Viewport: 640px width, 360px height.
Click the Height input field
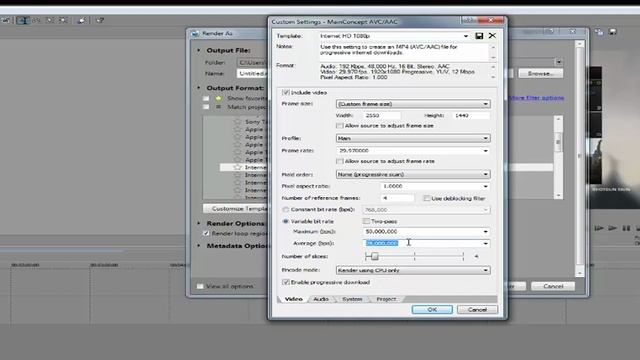point(471,116)
